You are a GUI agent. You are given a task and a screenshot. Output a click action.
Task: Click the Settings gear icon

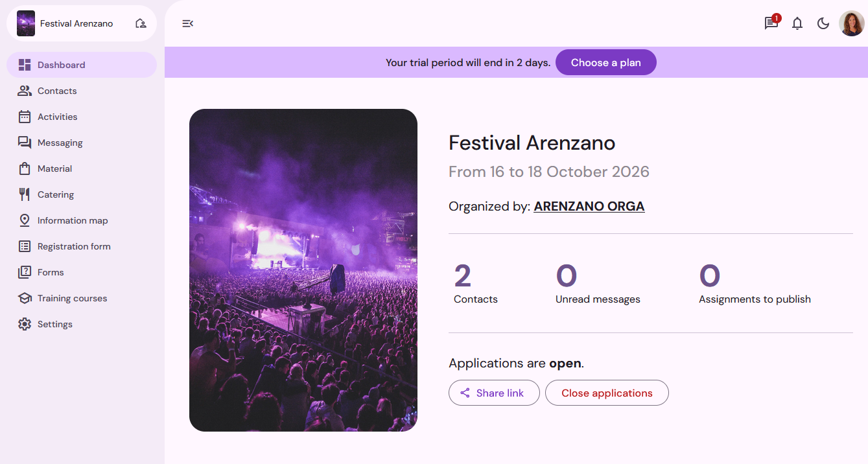(x=25, y=324)
